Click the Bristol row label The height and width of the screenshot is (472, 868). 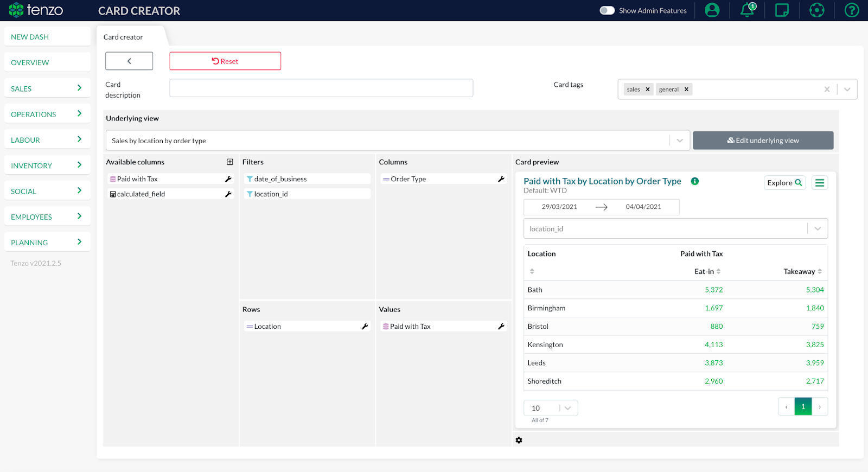[x=538, y=327]
